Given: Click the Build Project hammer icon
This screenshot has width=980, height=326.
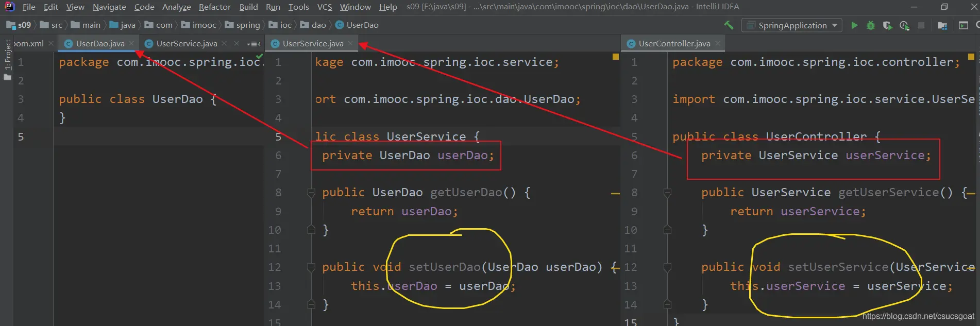Looking at the screenshot, I should (729, 25).
